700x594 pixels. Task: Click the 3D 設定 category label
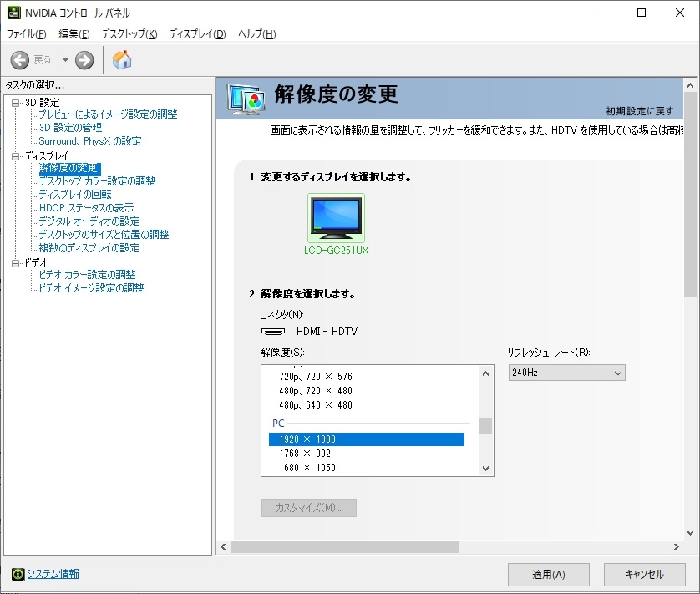click(x=42, y=103)
